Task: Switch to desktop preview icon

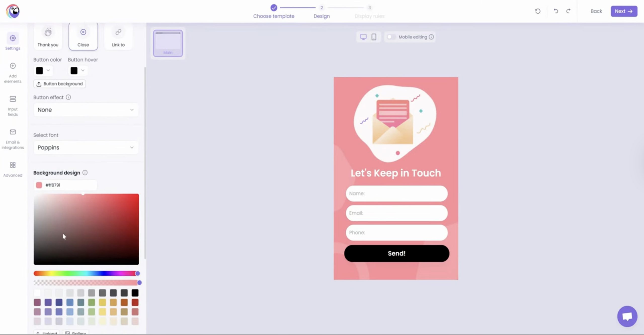Action: tap(363, 37)
